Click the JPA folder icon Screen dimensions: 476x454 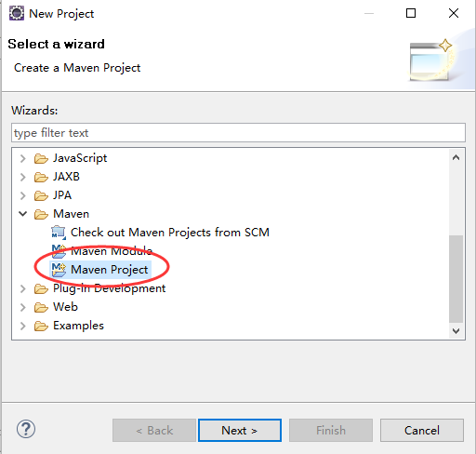click(x=41, y=195)
